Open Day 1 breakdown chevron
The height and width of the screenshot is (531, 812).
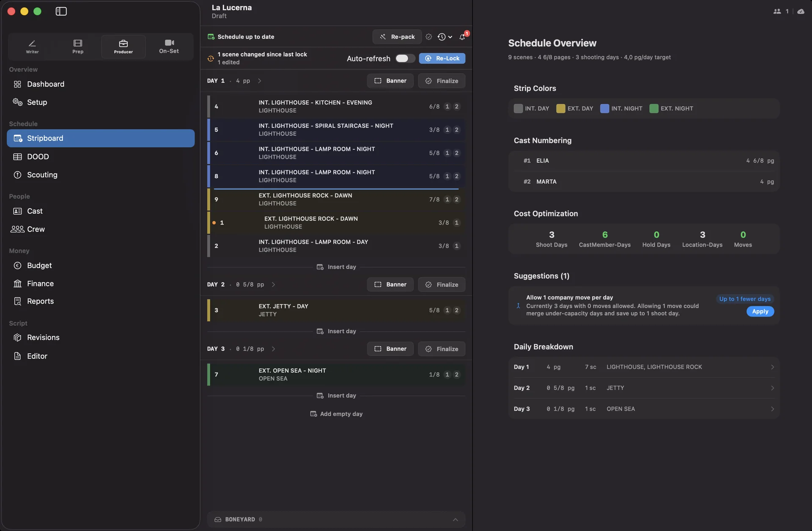coord(772,367)
